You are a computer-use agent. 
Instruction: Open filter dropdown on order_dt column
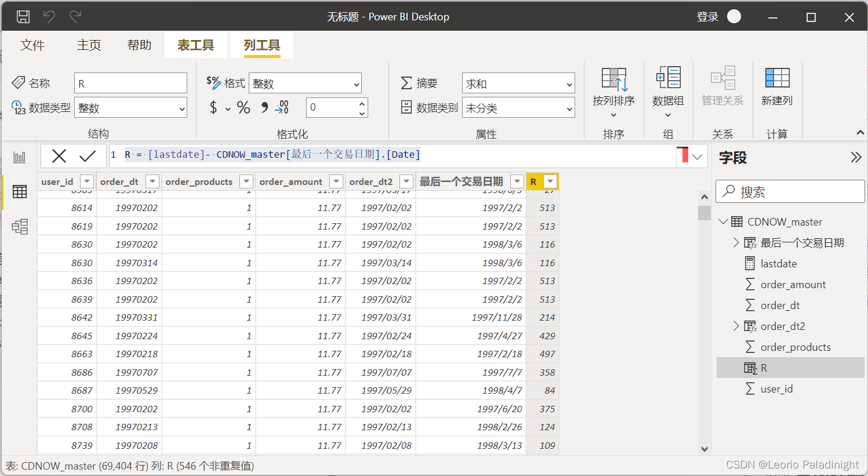pyautogui.click(x=152, y=181)
